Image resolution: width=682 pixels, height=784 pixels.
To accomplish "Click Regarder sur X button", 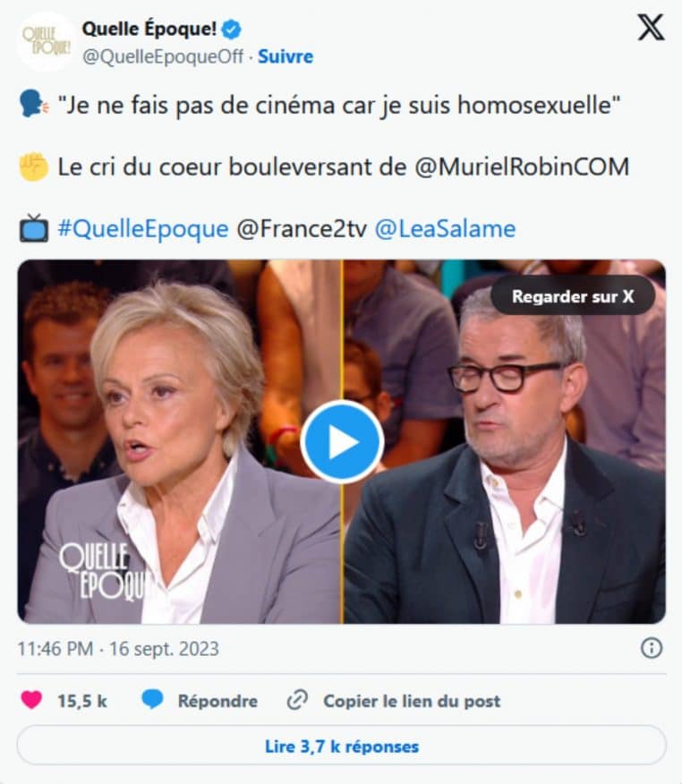I will [573, 296].
